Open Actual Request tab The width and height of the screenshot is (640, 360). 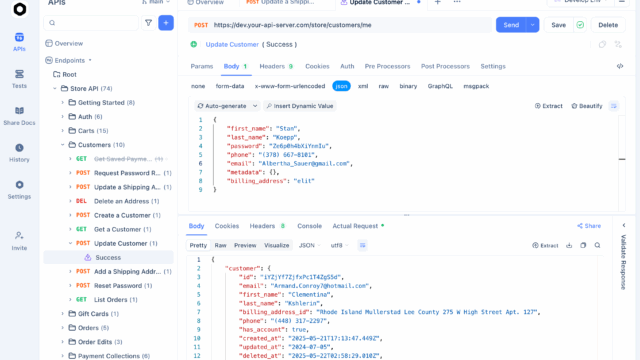coord(358,226)
